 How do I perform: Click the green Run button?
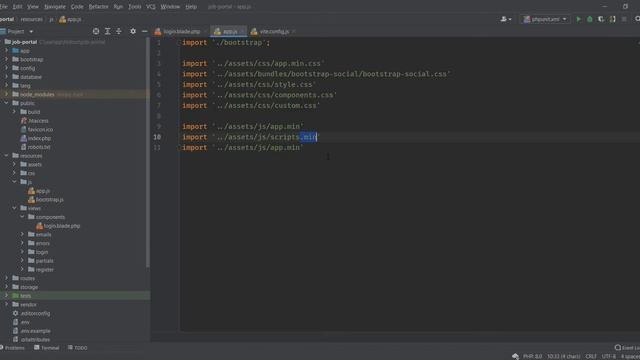tap(578, 19)
